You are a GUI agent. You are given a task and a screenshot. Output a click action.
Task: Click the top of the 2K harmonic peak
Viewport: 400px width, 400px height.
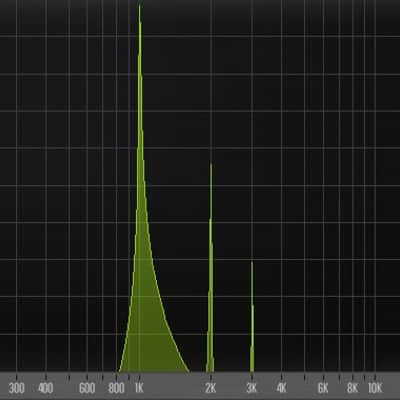211,164
